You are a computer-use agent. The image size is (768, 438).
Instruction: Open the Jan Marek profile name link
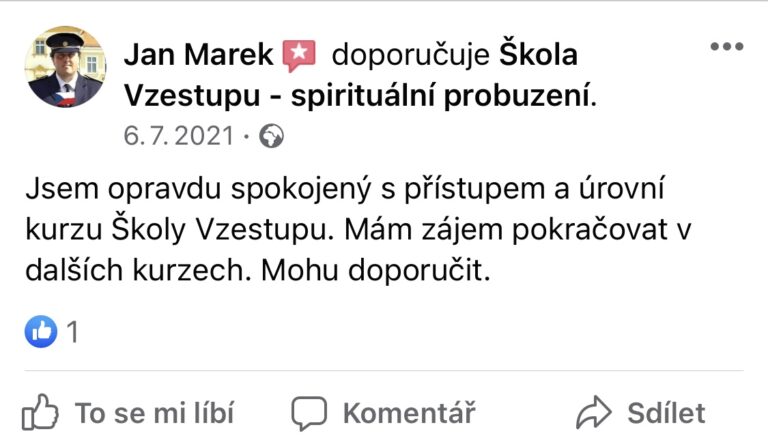(198, 54)
